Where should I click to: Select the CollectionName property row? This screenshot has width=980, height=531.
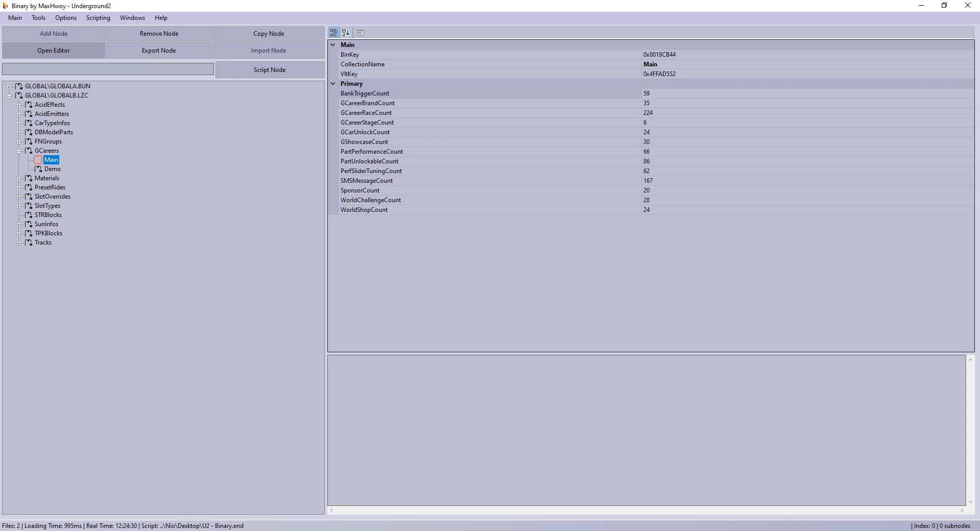pyautogui.click(x=656, y=64)
